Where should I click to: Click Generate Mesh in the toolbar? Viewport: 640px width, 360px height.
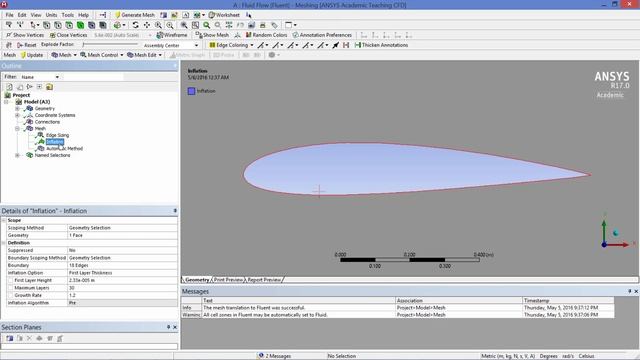tap(135, 15)
